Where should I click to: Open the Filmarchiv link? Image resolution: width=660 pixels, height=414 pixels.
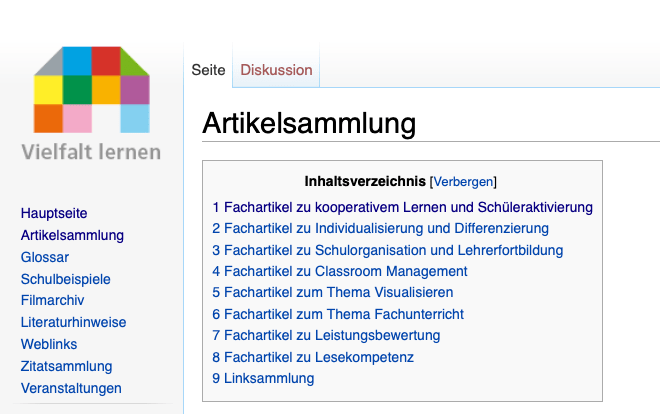(54, 301)
